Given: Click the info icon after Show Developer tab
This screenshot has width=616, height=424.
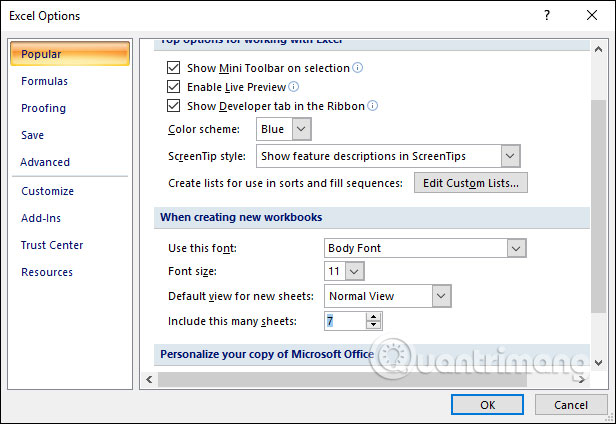Looking at the screenshot, I should point(372,106).
